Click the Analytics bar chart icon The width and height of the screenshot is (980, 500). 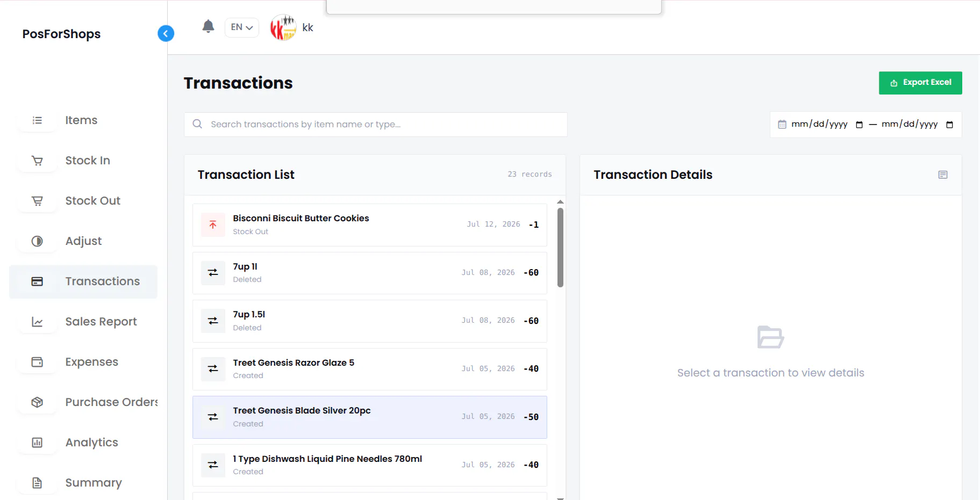pyautogui.click(x=37, y=443)
